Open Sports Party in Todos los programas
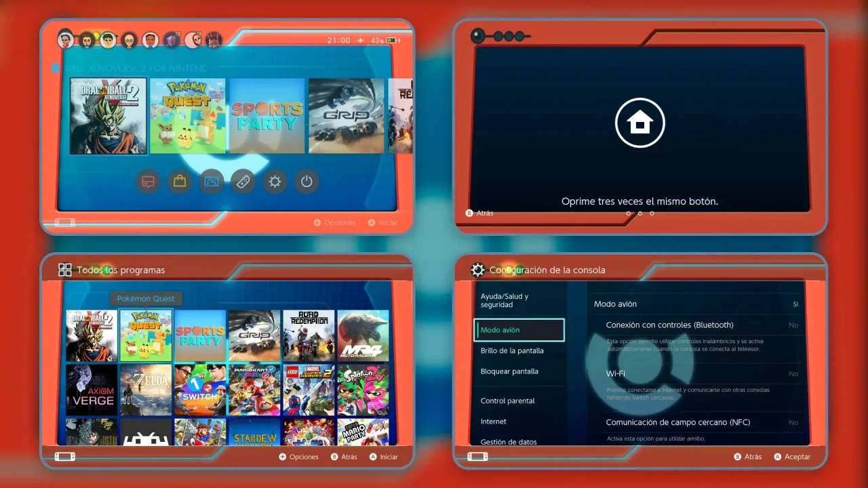The height and width of the screenshot is (488, 868). [x=200, y=335]
